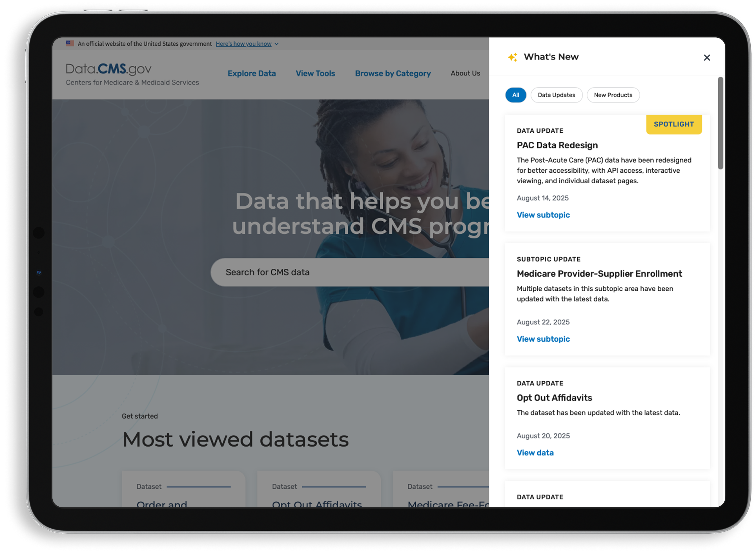This screenshot has height=552, width=756.
Task: Click the SPOTLIGHT badge on PAC card
Action: point(673,124)
